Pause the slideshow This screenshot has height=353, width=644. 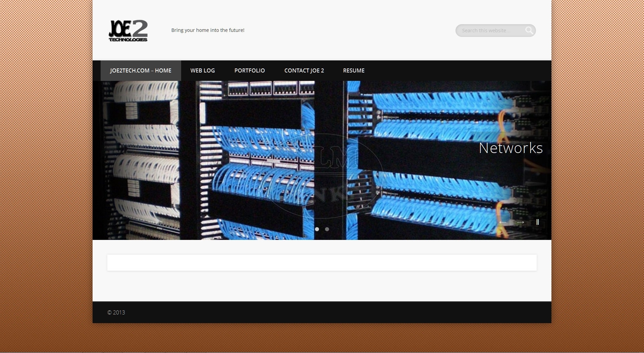pos(537,222)
